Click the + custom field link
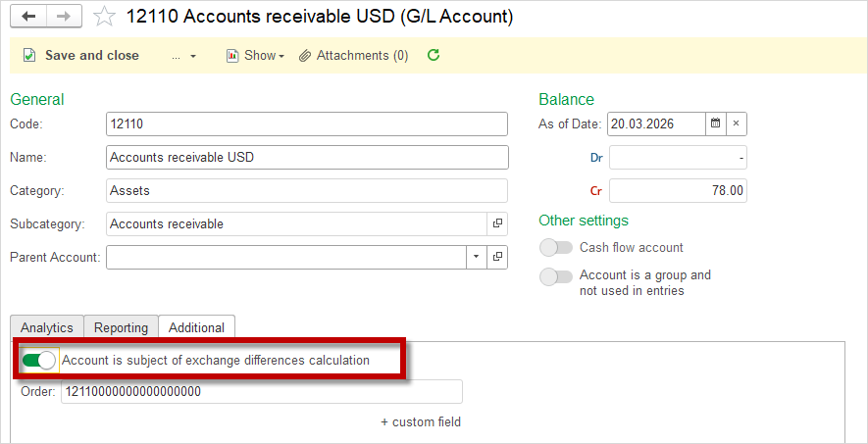868x444 pixels. click(x=421, y=422)
